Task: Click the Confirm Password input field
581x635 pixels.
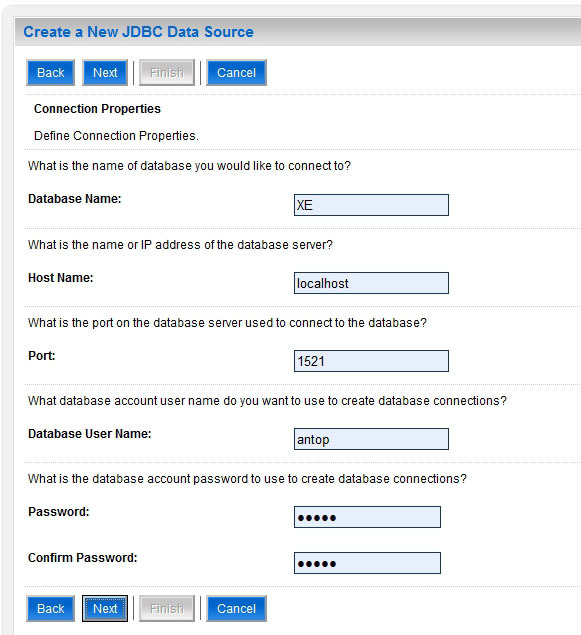Action: (x=367, y=563)
